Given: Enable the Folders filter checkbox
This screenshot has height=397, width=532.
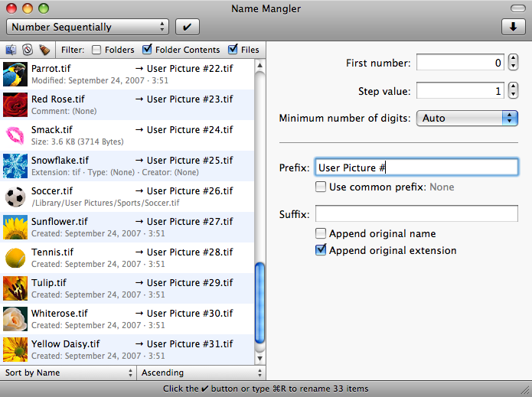Looking at the screenshot, I should tap(96, 50).
